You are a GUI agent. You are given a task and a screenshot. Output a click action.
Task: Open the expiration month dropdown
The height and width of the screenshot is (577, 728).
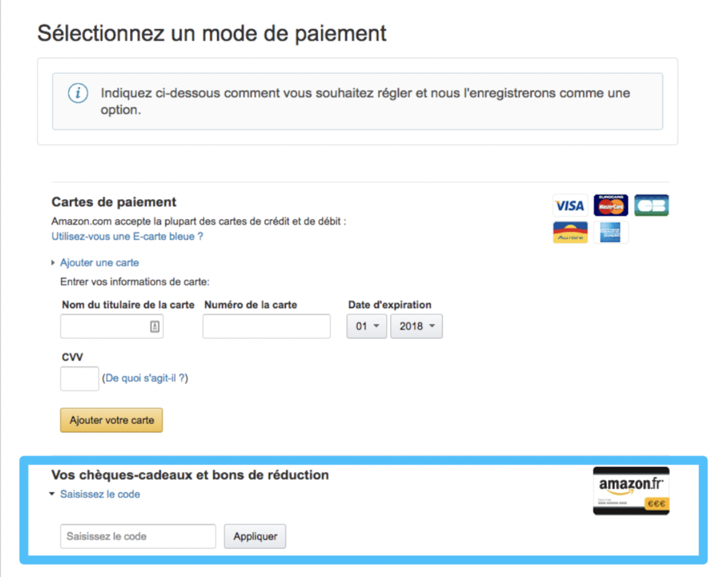coord(367,327)
